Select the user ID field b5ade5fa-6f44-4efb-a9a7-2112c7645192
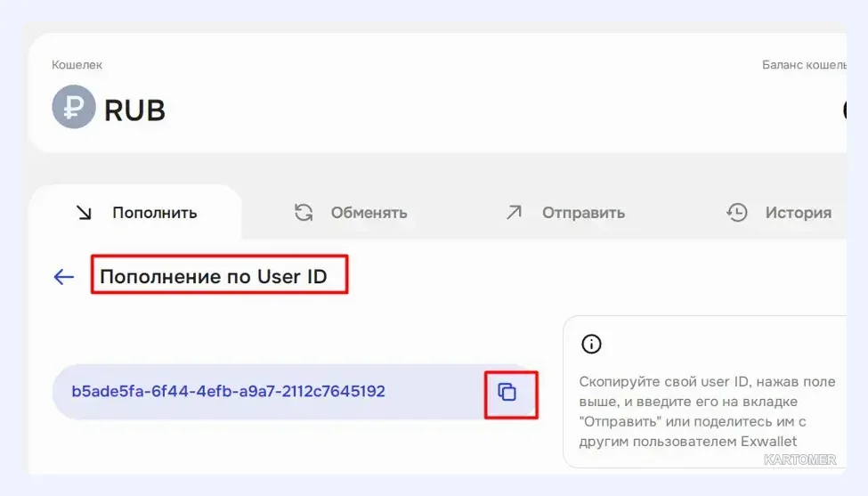Image resolution: width=868 pixels, height=496 pixels. point(295,392)
